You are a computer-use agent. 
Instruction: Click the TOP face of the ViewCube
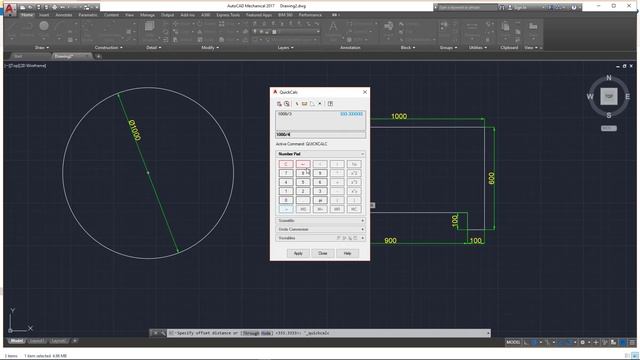click(609, 97)
